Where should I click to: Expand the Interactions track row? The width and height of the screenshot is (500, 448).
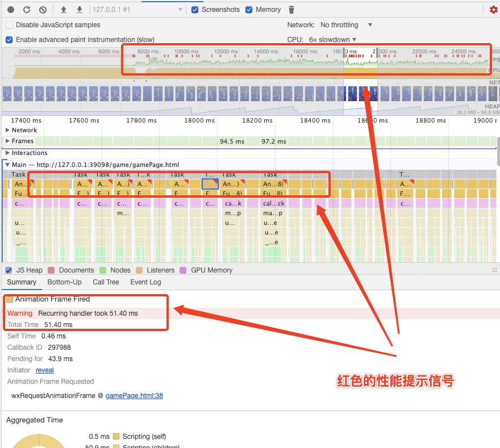(7, 153)
